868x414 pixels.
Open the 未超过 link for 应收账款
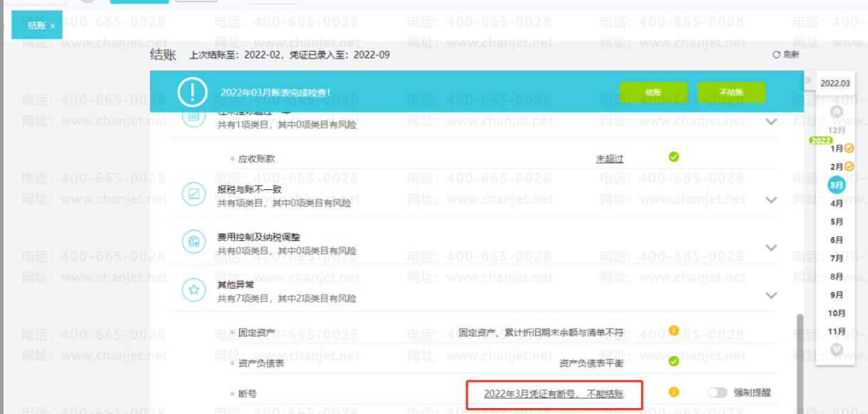(x=610, y=159)
